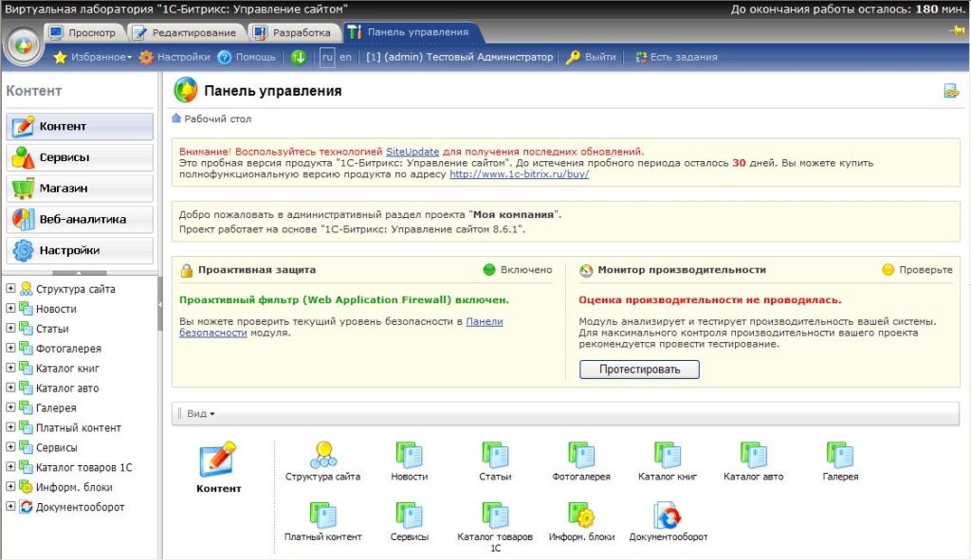The image size is (971, 560).
Task: Expand the Каталог товаров 1С tree node
Action: tap(10, 466)
